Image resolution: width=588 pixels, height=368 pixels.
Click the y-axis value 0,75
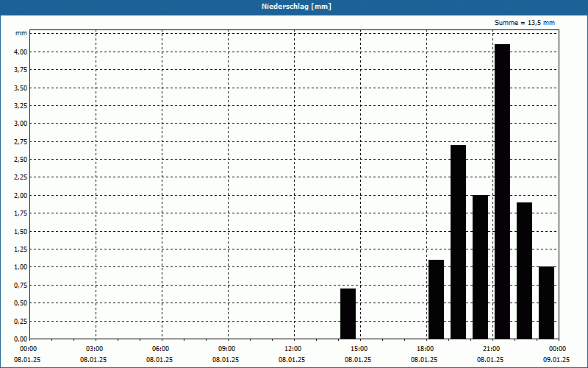pyautogui.click(x=21, y=285)
